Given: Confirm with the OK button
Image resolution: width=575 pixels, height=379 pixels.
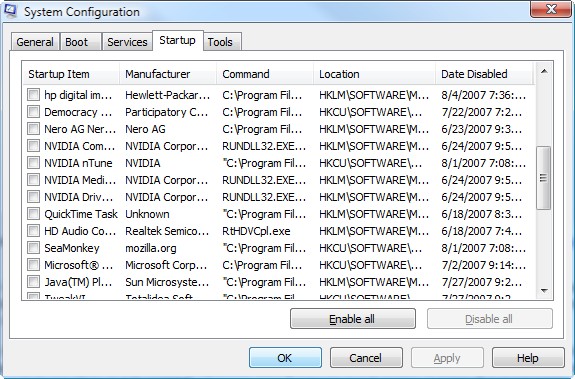Looking at the screenshot, I should pos(285,358).
